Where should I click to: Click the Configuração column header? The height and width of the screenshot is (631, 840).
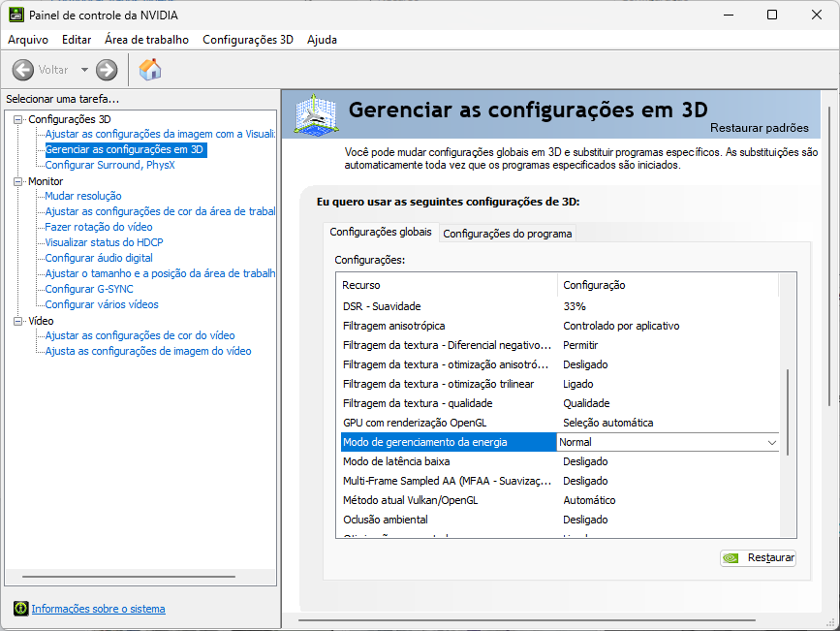pyautogui.click(x=669, y=285)
